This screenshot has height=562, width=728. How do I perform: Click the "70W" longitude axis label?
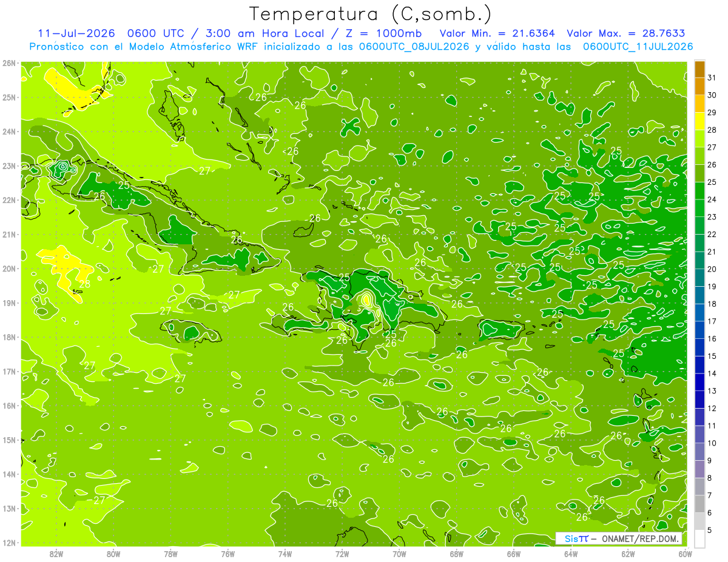pos(399,554)
